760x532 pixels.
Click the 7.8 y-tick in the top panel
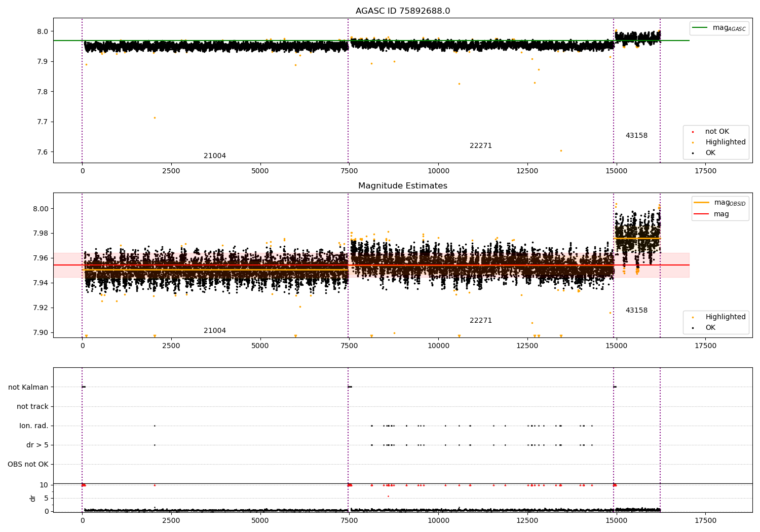coord(43,92)
